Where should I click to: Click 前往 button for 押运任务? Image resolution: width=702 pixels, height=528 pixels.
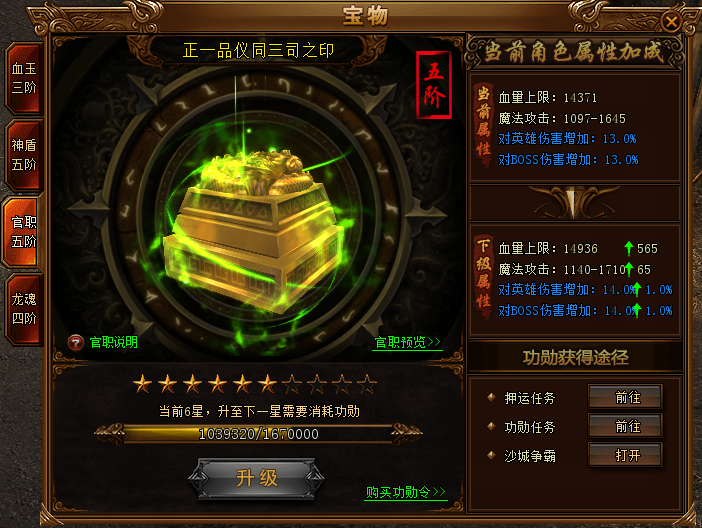pos(625,397)
